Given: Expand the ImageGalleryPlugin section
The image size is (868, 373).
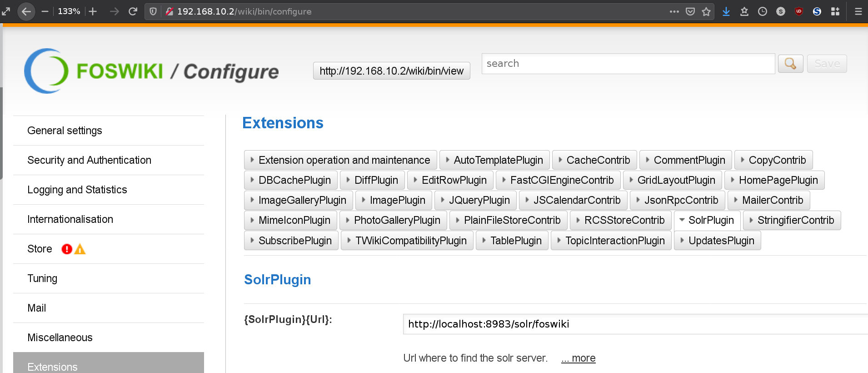Looking at the screenshot, I should (298, 200).
